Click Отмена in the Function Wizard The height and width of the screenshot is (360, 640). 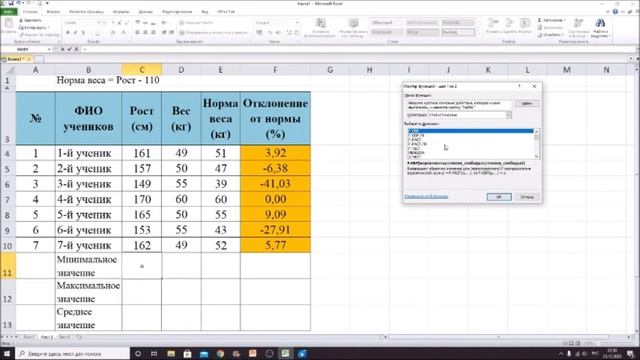pyautogui.click(x=527, y=197)
